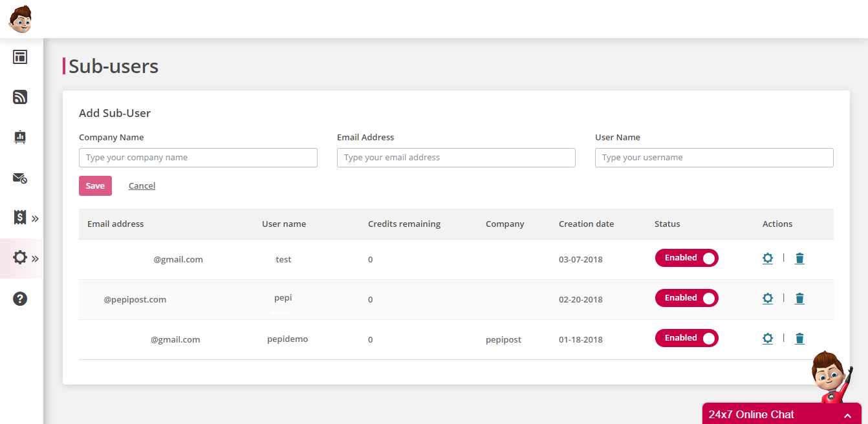Expand the 24x7 Online Chat panel

pyautogui.click(x=781, y=414)
